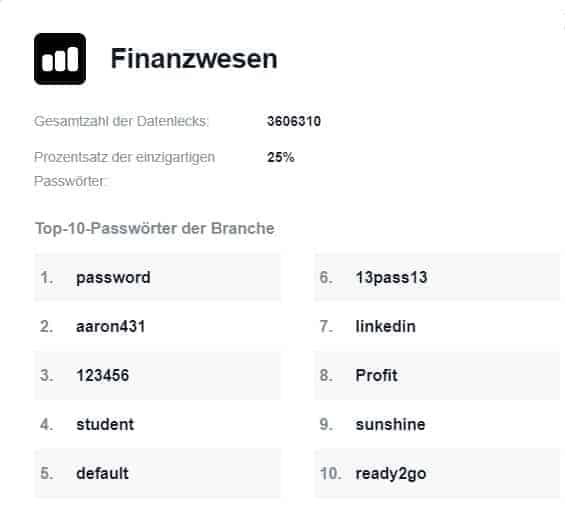The image size is (565, 515).
Task: Click rank number 1 in list
Action: point(46,278)
